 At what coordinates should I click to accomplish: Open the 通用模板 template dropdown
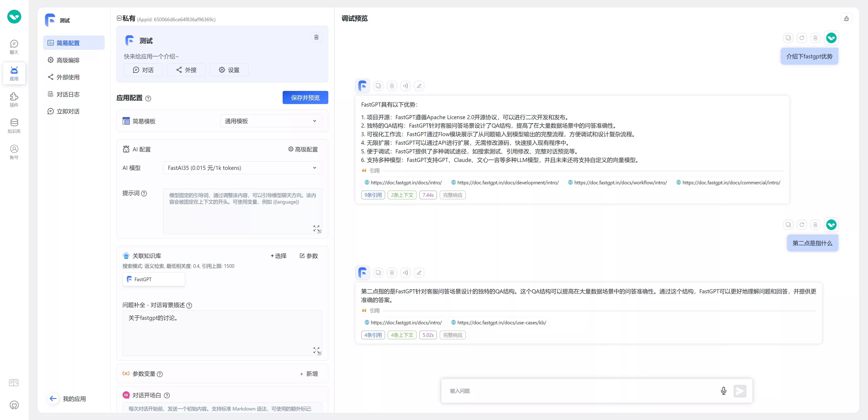(271, 121)
